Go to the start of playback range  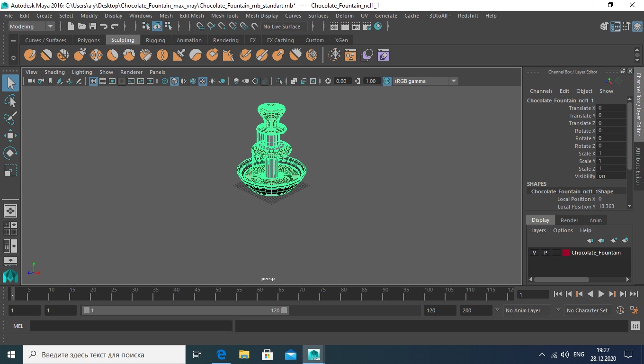tap(557, 294)
